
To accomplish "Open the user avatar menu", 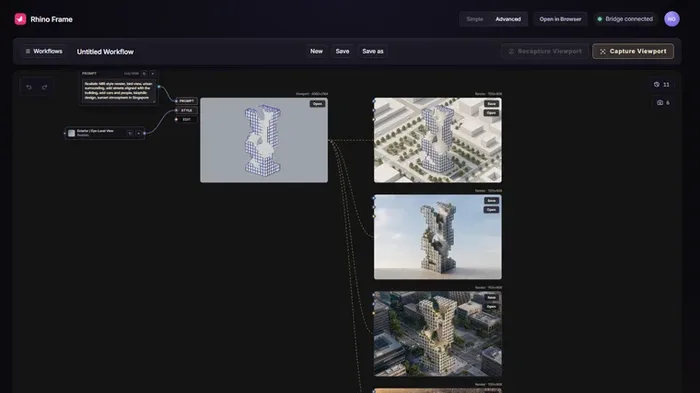I will pos(671,19).
